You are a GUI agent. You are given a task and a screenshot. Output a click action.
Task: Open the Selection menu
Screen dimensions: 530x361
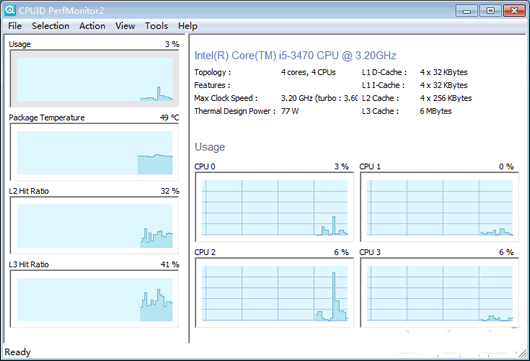click(x=50, y=26)
